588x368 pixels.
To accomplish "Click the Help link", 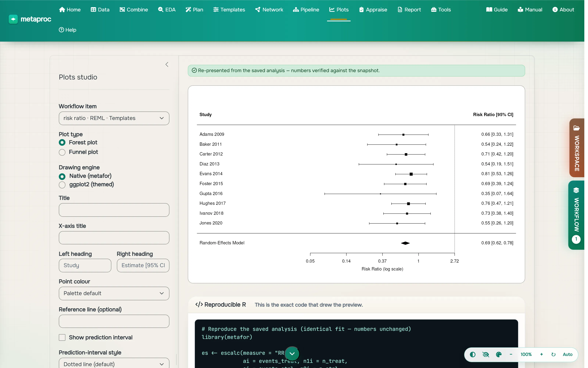I will point(68,30).
